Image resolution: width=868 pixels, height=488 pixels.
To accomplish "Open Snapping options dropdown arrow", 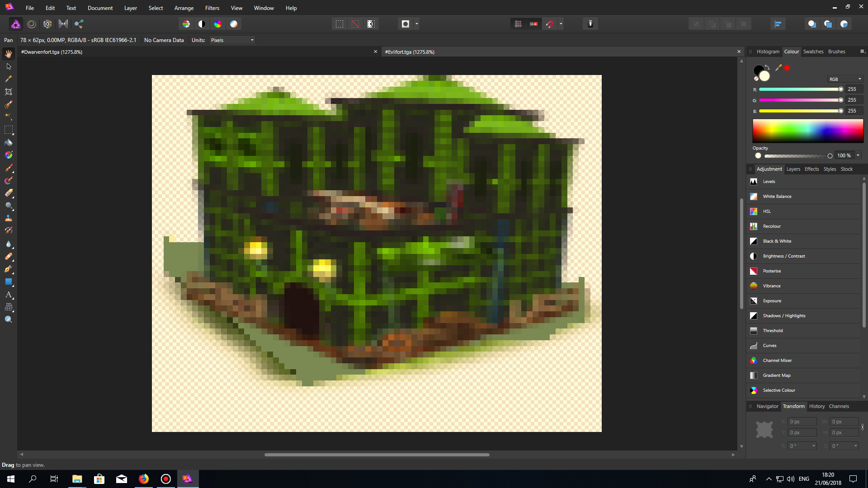I will (561, 24).
